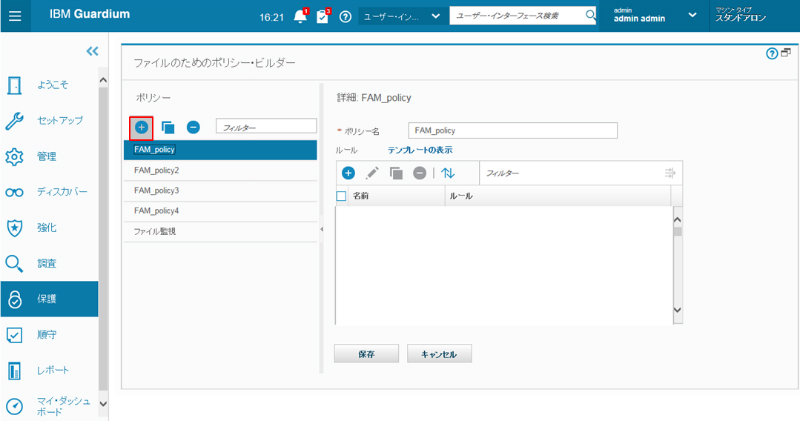Image resolution: width=800 pixels, height=421 pixels.
Task: Click the delete policy minus icon
Action: click(x=193, y=127)
